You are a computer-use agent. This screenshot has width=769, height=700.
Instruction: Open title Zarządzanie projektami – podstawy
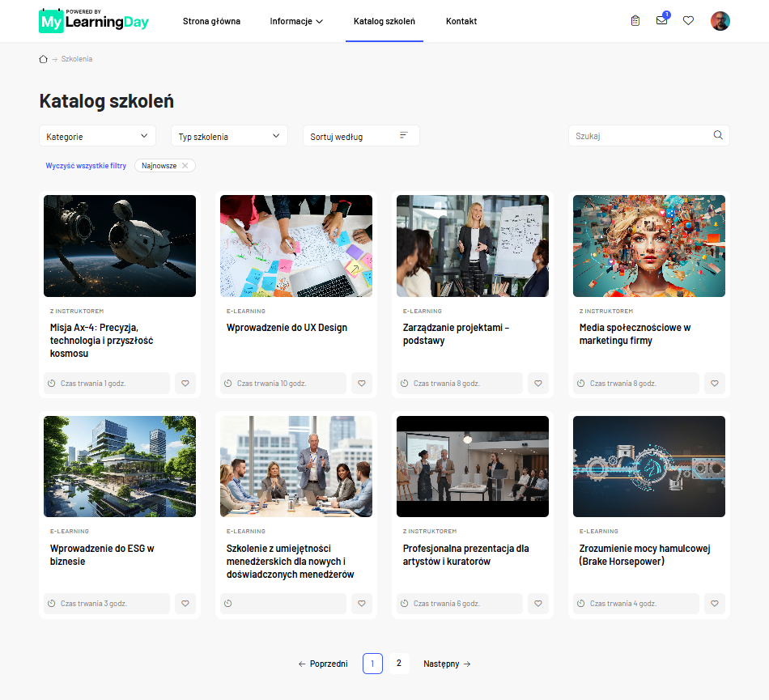point(456,334)
